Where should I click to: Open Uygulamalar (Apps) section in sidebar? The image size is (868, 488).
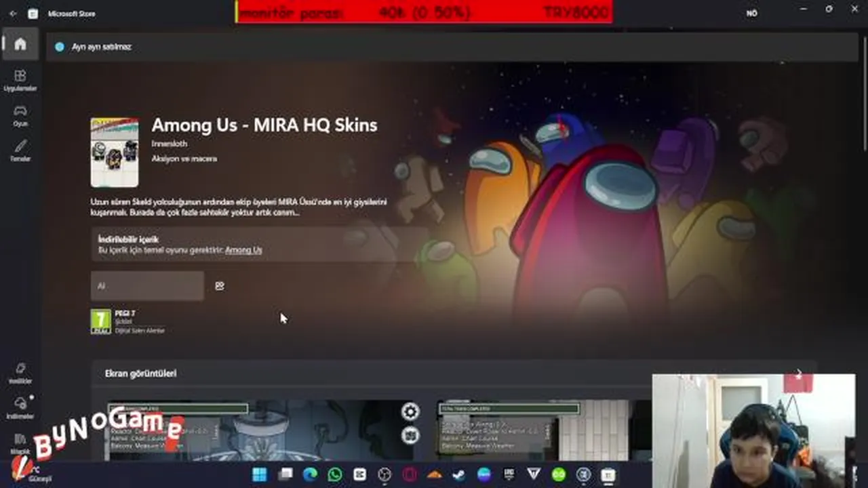[x=20, y=80]
